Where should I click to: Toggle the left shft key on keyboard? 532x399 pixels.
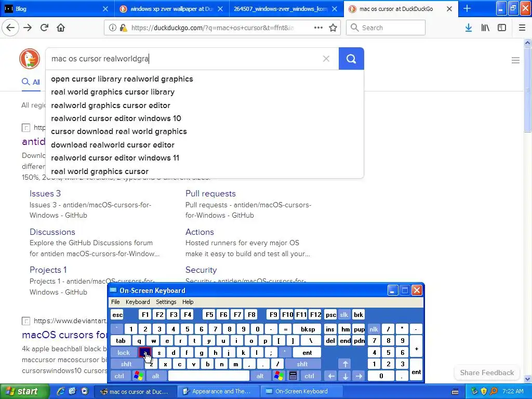click(126, 364)
